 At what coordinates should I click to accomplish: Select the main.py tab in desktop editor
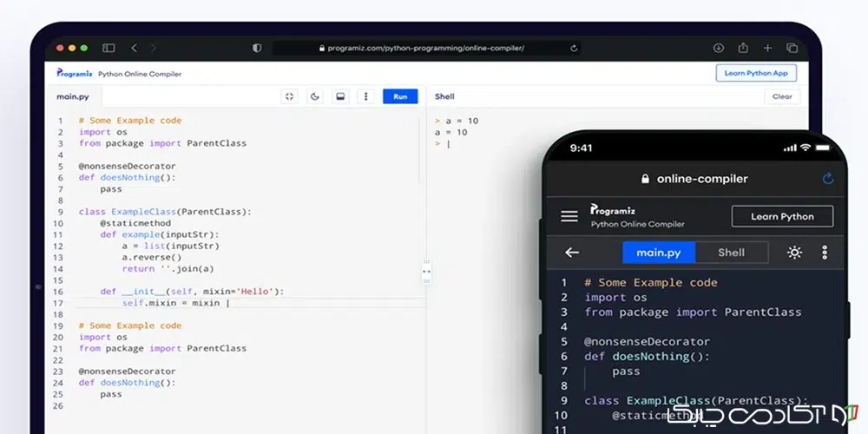pos(73,96)
